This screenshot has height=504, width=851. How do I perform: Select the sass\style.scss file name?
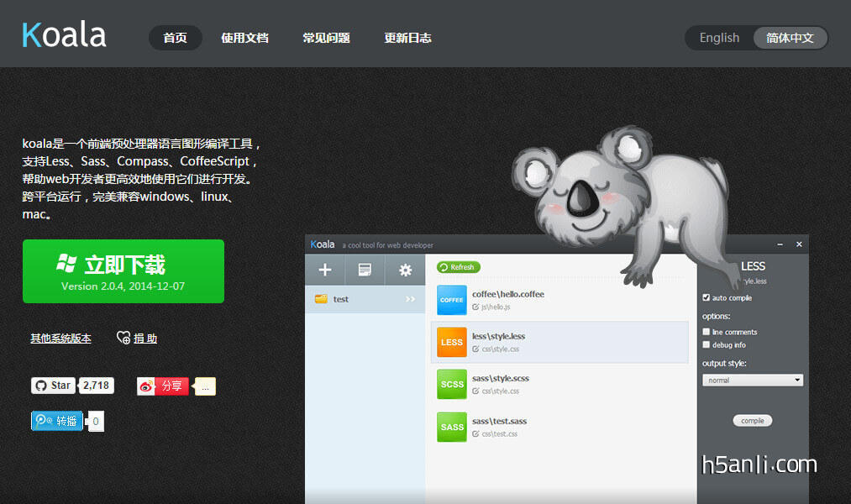coord(501,378)
